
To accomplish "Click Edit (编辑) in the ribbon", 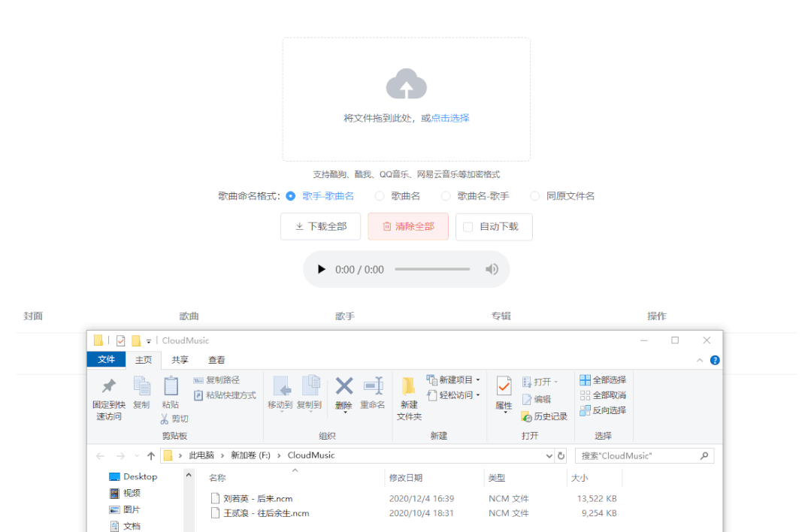I will (x=537, y=399).
